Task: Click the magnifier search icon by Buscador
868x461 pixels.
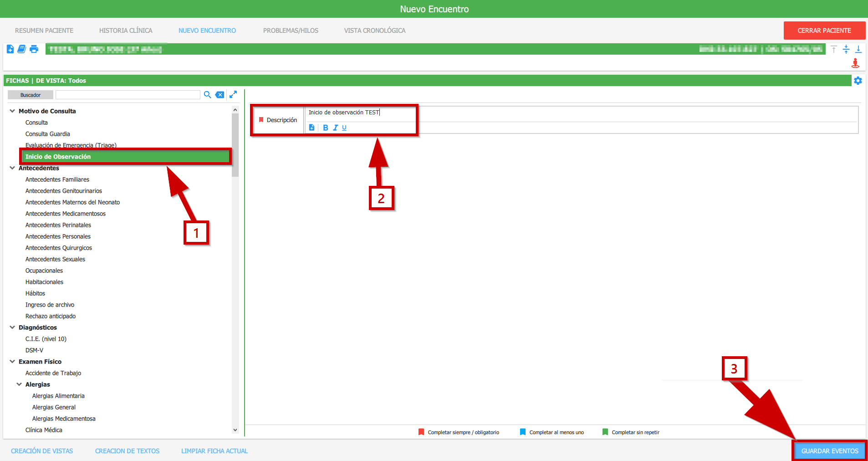Action: point(207,95)
